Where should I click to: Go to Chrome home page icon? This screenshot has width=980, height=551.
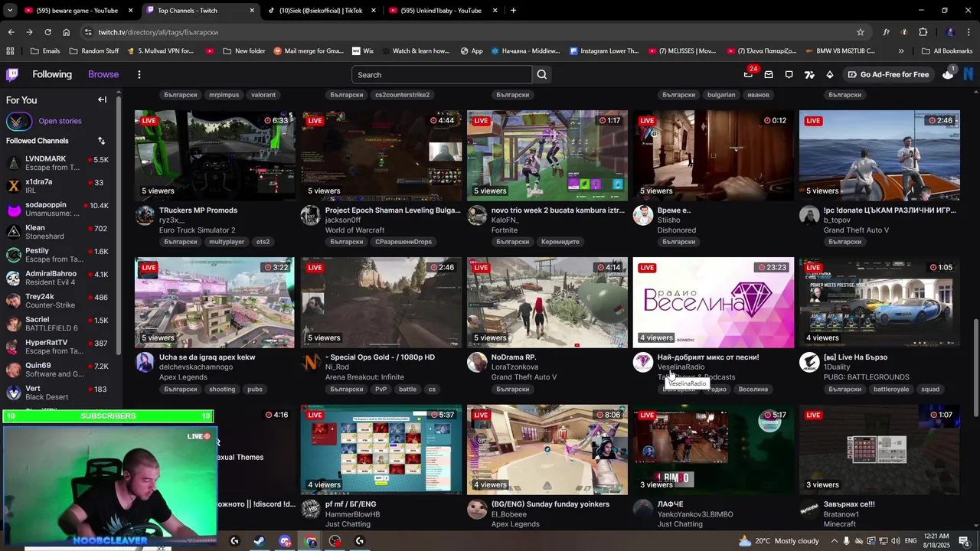tap(66, 32)
